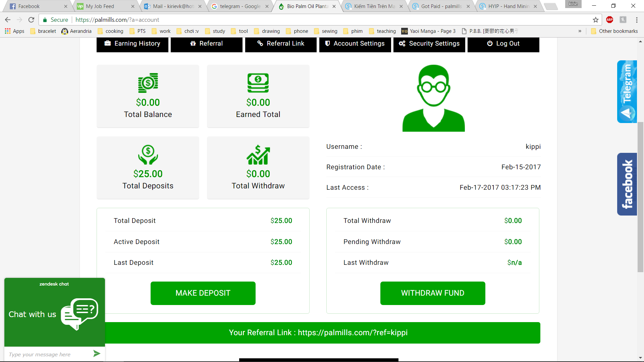Open the AdBlock Plus extension icon
The height and width of the screenshot is (362, 644).
pyautogui.click(x=609, y=20)
